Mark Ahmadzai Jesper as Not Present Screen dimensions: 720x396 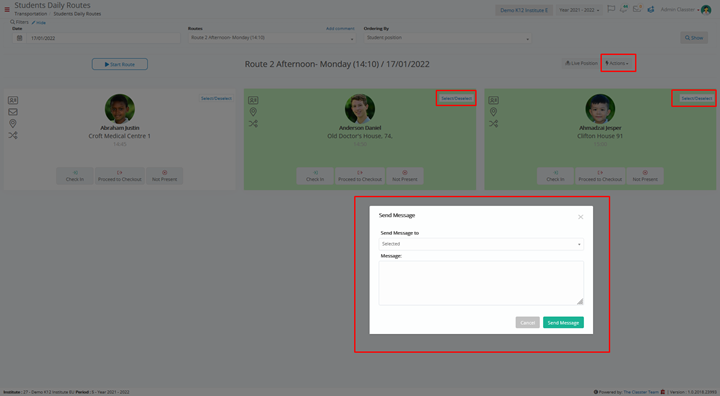tap(645, 176)
